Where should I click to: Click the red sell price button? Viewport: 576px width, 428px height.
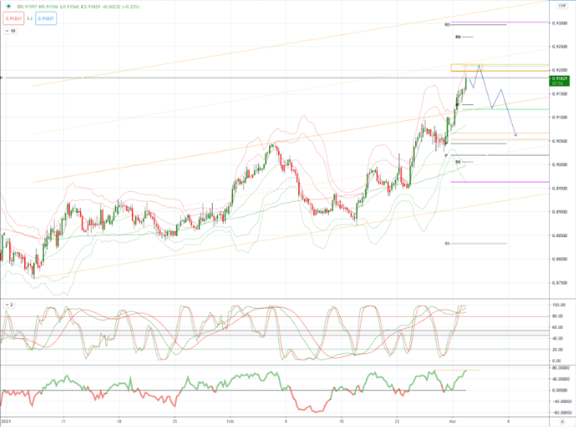pyautogui.click(x=14, y=18)
